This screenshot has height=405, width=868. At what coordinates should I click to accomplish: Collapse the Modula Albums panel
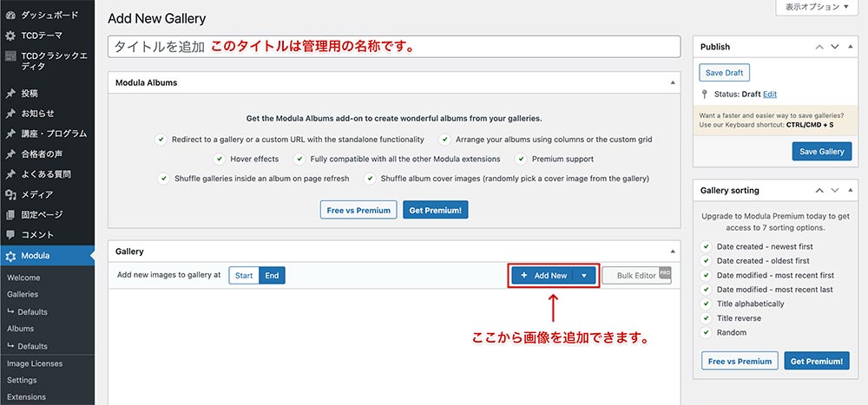tap(673, 82)
